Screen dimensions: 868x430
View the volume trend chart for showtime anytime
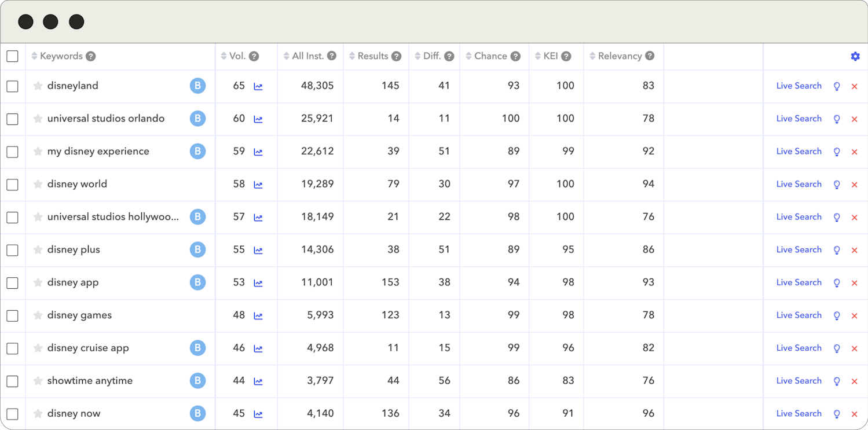(x=258, y=381)
